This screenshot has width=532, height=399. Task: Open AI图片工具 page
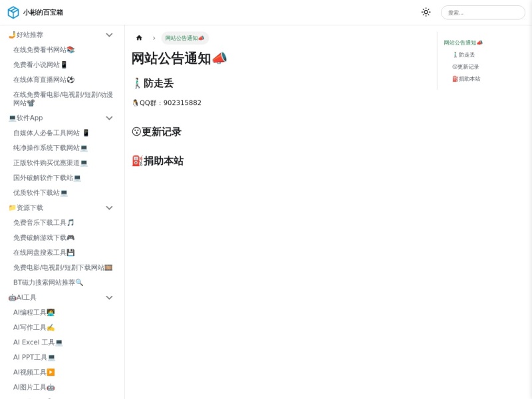(34, 387)
